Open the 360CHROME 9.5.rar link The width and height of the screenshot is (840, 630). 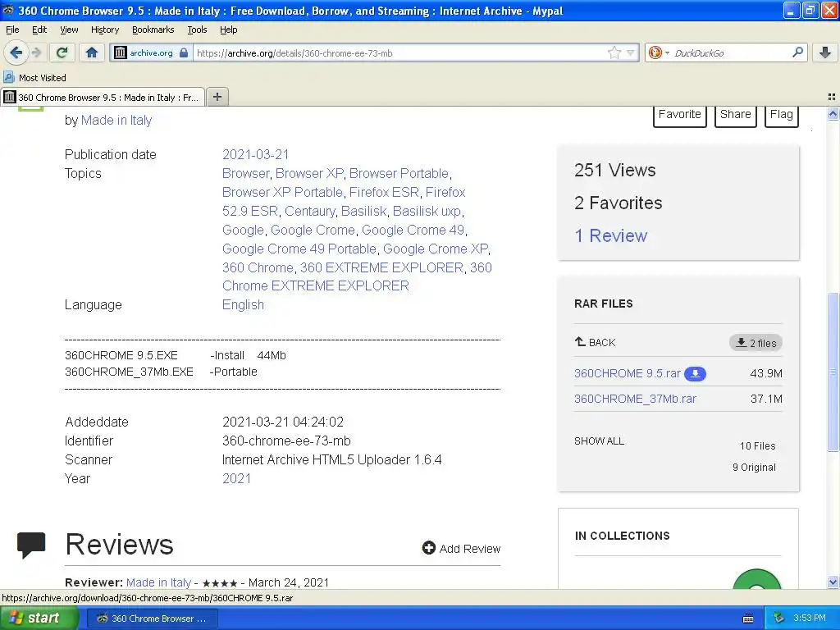pyautogui.click(x=628, y=373)
